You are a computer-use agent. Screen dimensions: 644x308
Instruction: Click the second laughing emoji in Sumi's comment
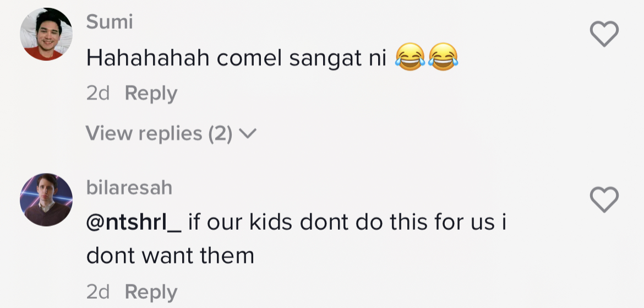point(443,58)
